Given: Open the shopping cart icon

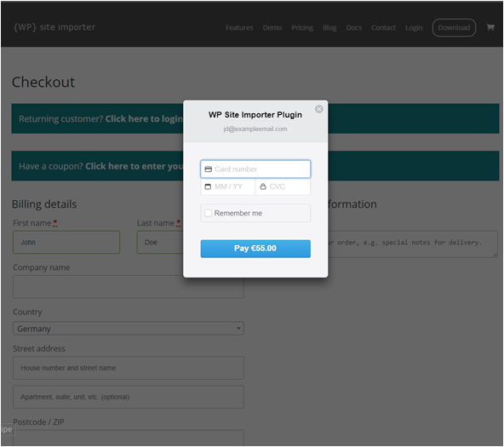Looking at the screenshot, I should point(490,27).
